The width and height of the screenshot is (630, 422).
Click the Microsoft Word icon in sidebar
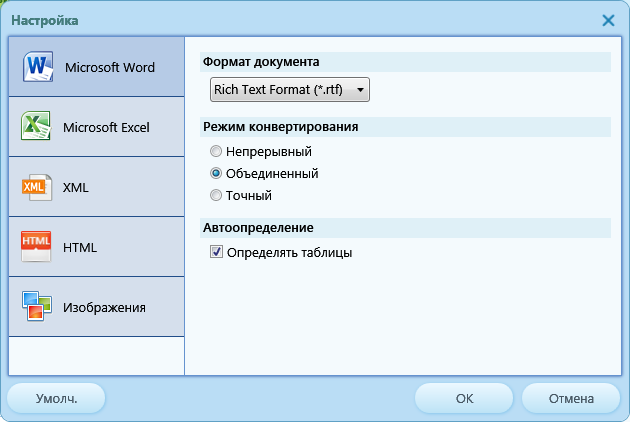click(36, 67)
